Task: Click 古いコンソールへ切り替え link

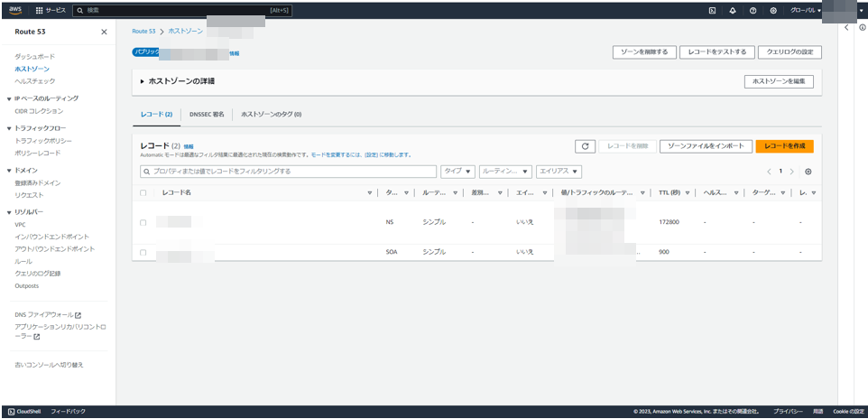Action: tap(50, 365)
